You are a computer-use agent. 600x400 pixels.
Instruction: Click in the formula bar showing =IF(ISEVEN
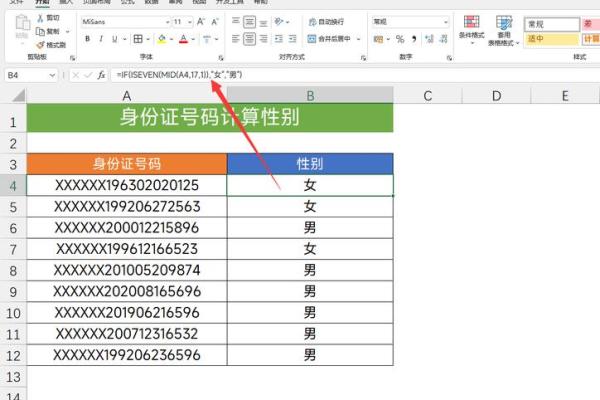pos(356,75)
